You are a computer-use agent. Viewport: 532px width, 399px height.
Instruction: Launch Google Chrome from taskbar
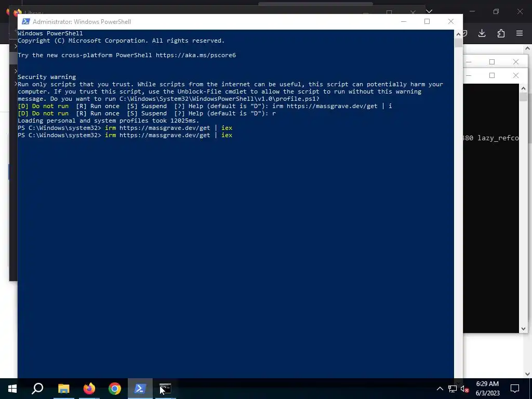click(x=115, y=389)
